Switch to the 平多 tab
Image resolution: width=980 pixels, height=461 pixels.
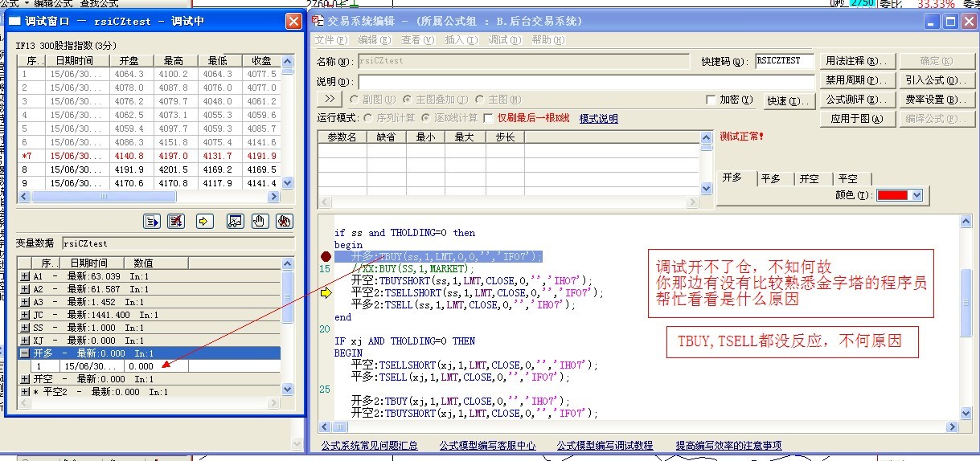pos(770,179)
